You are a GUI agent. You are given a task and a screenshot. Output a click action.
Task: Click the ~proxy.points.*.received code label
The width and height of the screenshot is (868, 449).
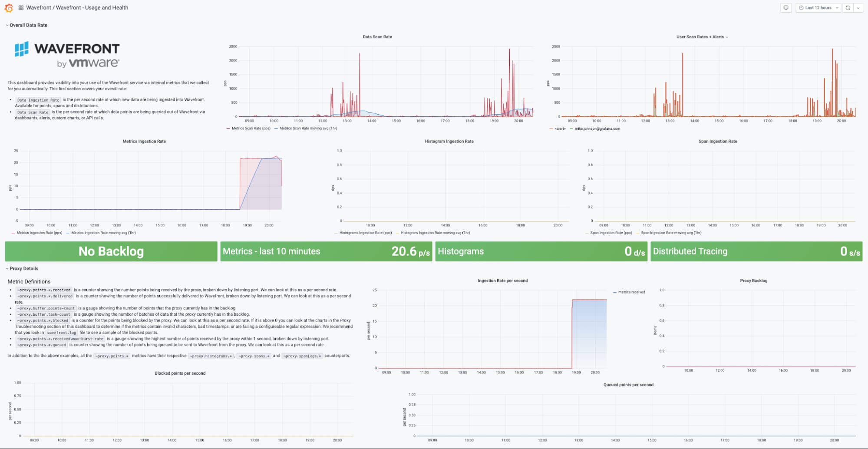pyautogui.click(x=44, y=290)
